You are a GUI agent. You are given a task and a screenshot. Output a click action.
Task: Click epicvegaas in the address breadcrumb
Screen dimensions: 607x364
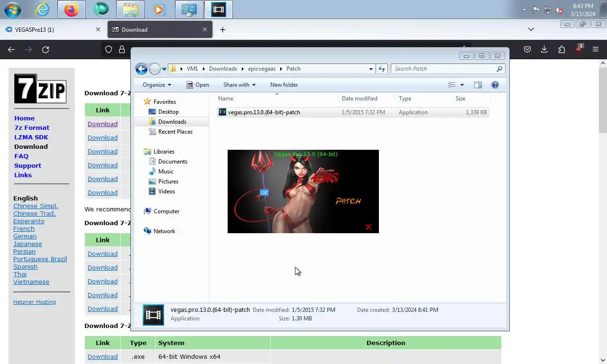click(262, 69)
